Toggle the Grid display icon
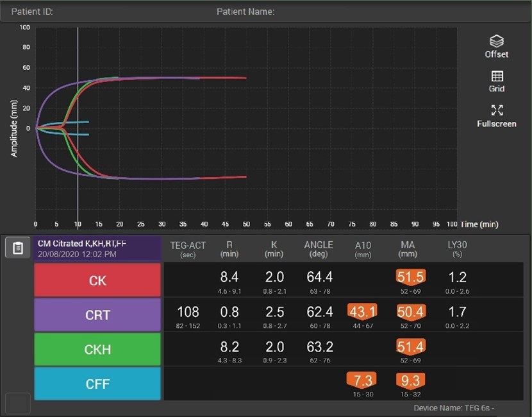 point(497,76)
